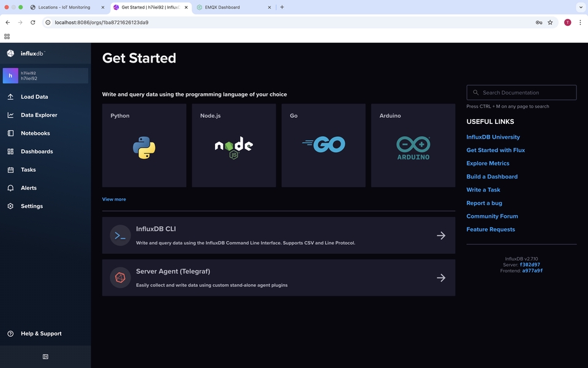
Task: Click View more link
Action: click(x=114, y=199)
